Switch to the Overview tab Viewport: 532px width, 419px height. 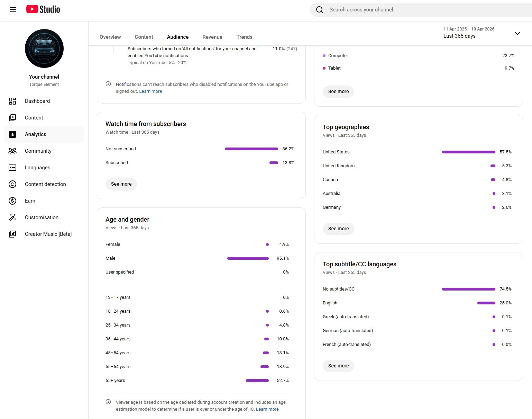click(x=110, y=37)
